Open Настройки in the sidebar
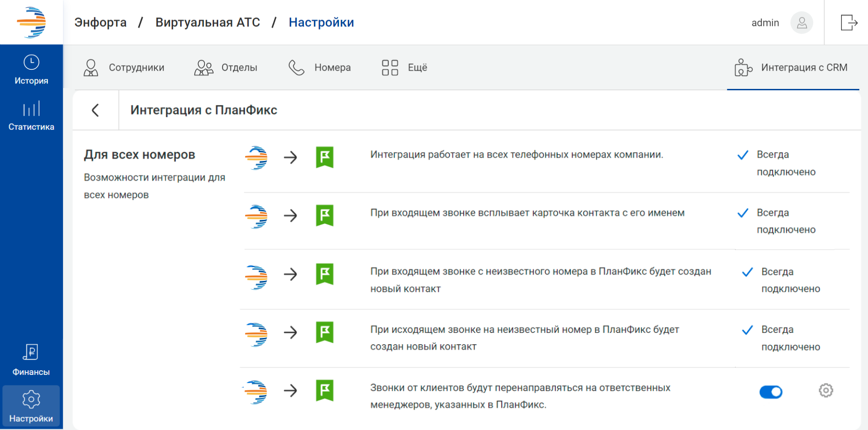 [31, 406]
